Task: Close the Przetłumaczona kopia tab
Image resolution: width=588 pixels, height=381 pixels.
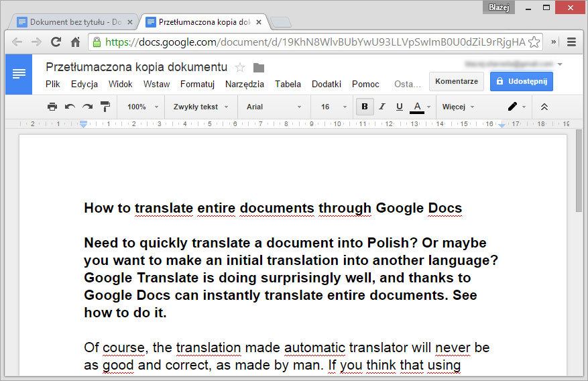Action: point(259,22)
